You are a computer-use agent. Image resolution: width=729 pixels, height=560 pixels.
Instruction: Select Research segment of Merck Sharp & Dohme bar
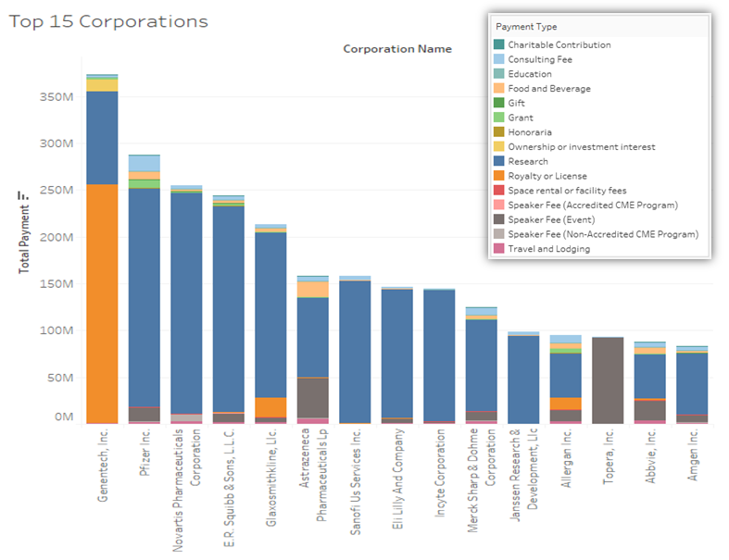[482, 366]
